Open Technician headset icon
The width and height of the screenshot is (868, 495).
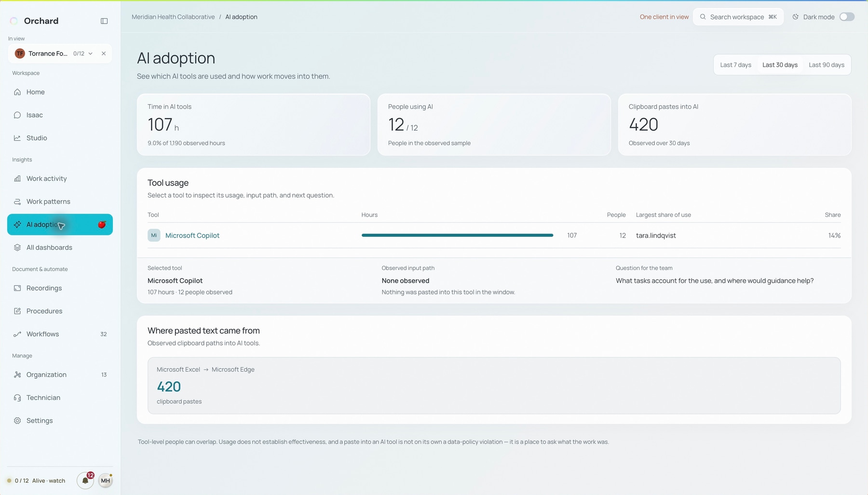coord(17,398)
